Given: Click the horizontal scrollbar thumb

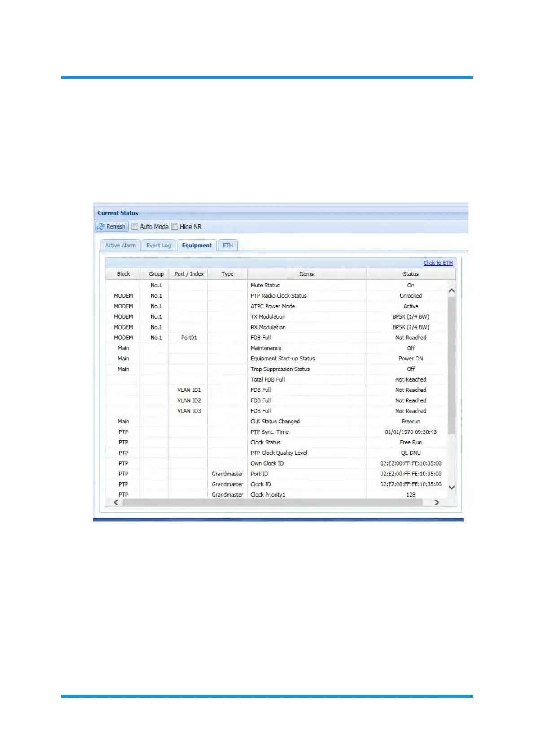Looking at the screenshot, I should [272, 502].
